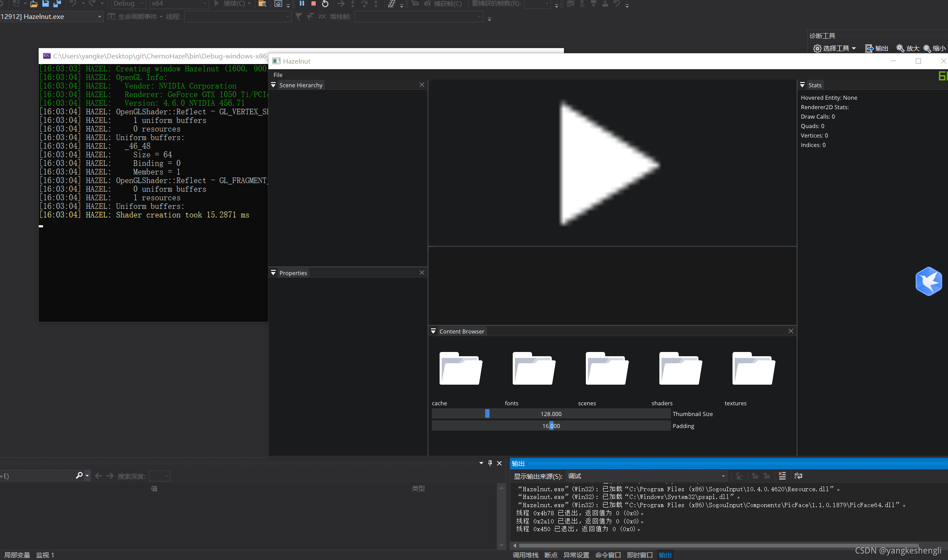This screenshot has width=948, height=560.
Task: Click the save all icon in toolbar
Action: [x=57, y=3]
